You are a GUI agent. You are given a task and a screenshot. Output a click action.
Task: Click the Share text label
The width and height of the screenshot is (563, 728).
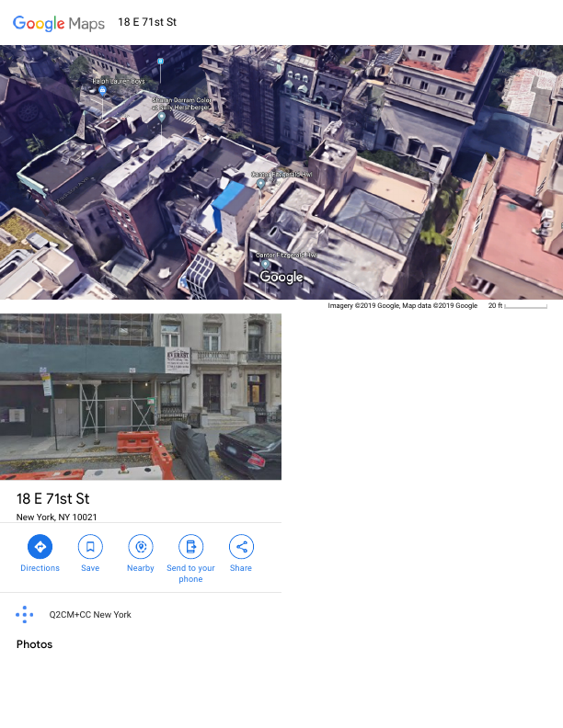click(x=241, y=568)
